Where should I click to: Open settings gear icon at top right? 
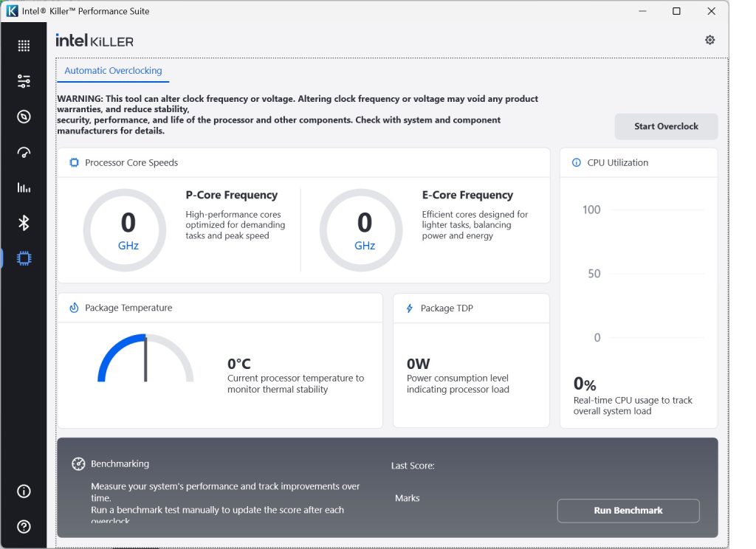[x=709, y=40]
